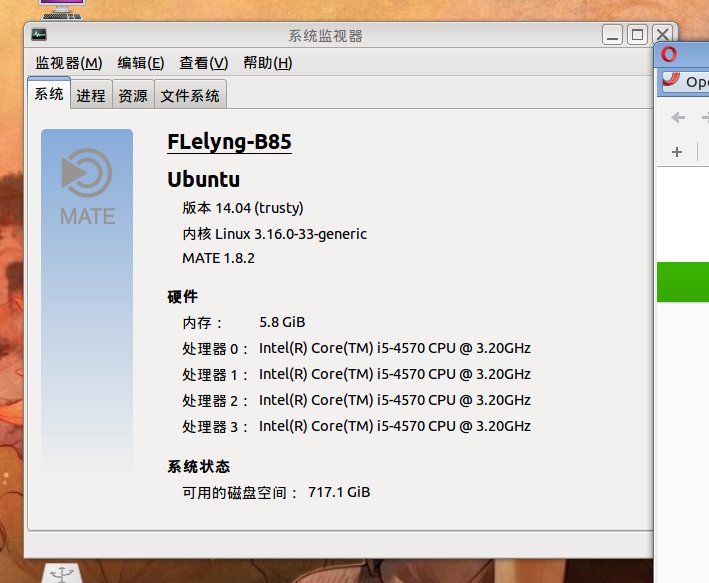Click the MATE 1.8.2 version text
709x583 pixels.
point(218,258)
